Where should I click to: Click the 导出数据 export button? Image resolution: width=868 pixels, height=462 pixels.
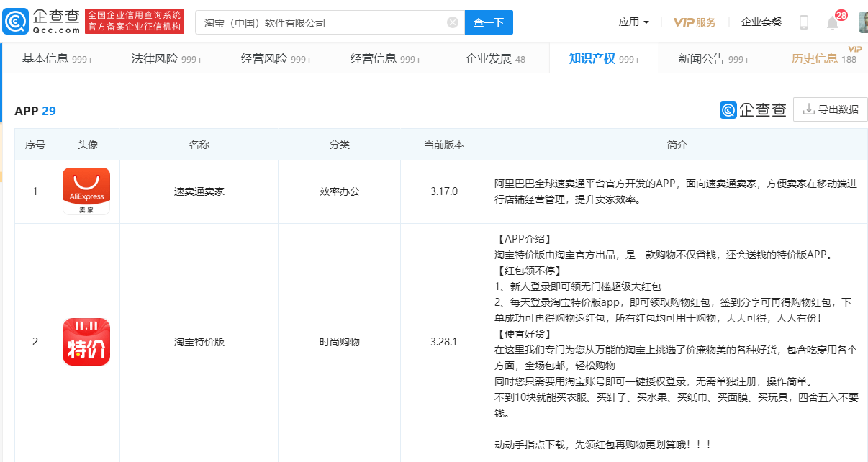coord(830,109)
